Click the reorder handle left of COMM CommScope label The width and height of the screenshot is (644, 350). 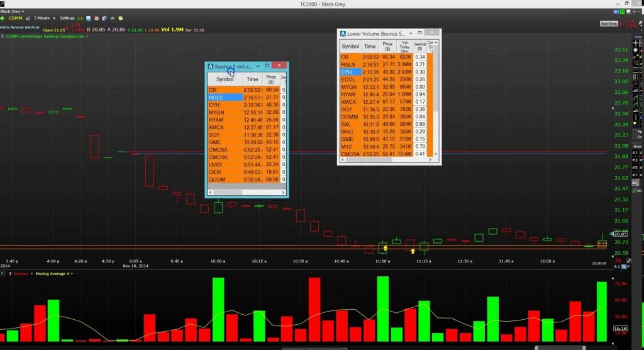tap(3, 36)
